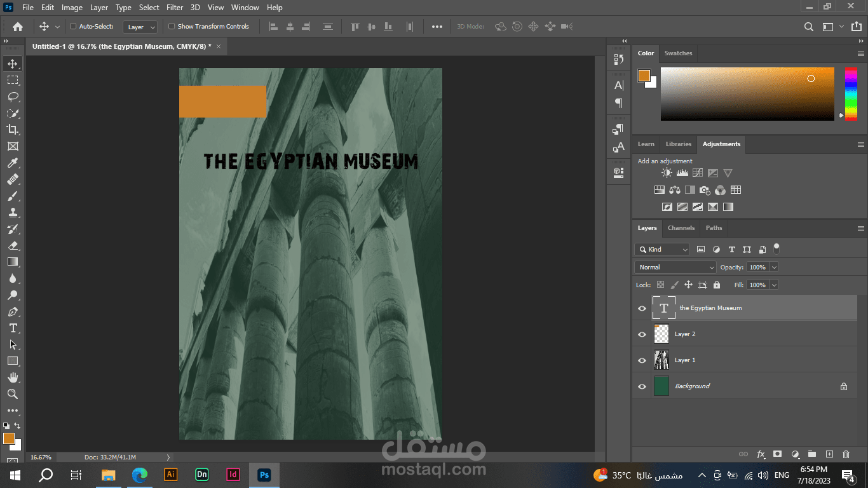Switch to the Swatches tab
The width and height of the screenshot is (868, 488).
pos(678,53)
